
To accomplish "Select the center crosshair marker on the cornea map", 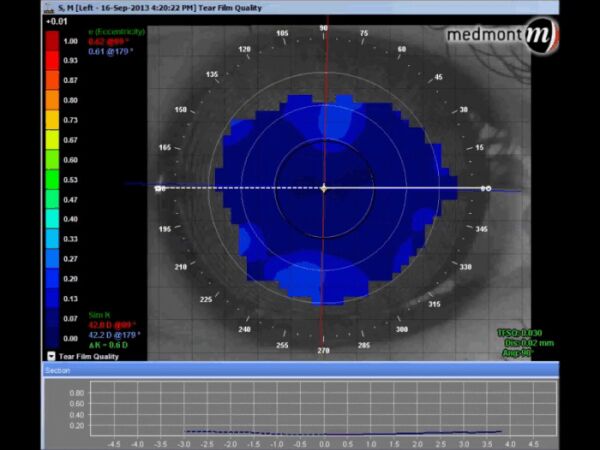I will pos(324,188).
